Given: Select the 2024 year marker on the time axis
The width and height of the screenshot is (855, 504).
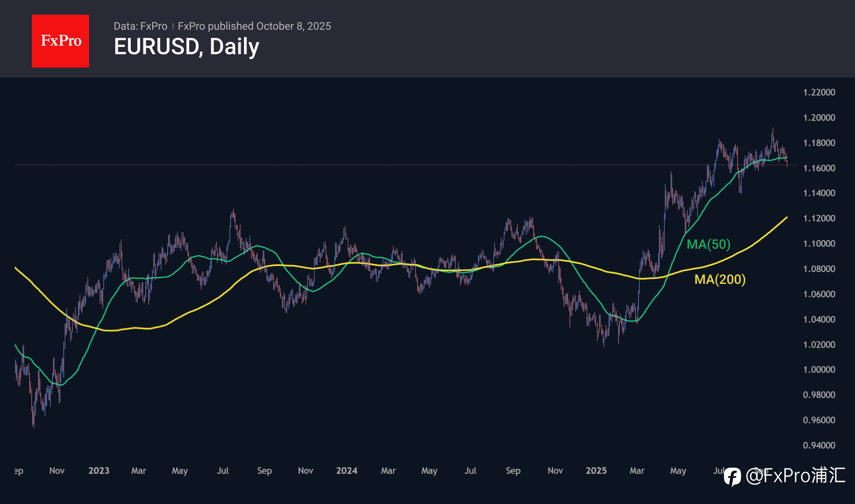Looking at the screenshot, I should pyautogui.click(x=347, y=471).
